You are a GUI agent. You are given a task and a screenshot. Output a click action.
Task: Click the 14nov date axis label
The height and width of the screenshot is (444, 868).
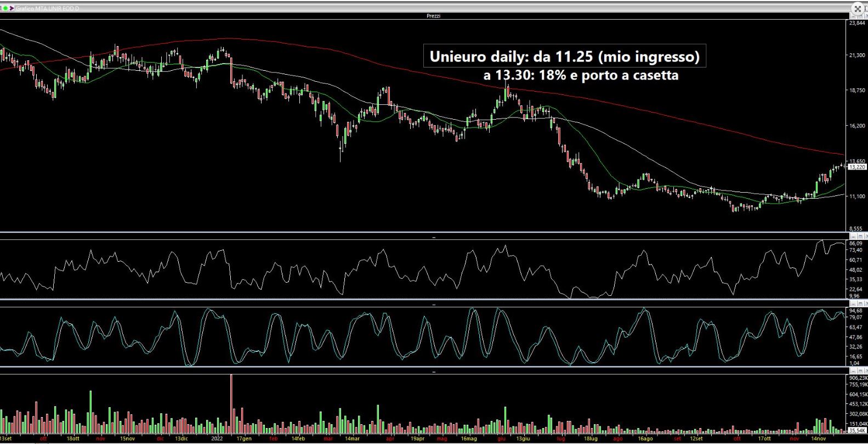pyautogui.click(x=819, y=439)
